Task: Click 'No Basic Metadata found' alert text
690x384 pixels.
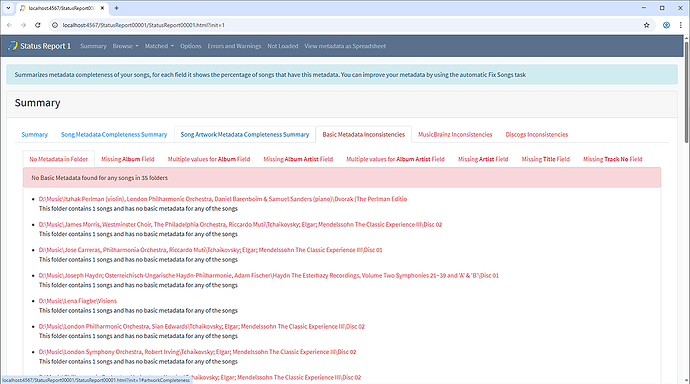Action: point(99,178)
